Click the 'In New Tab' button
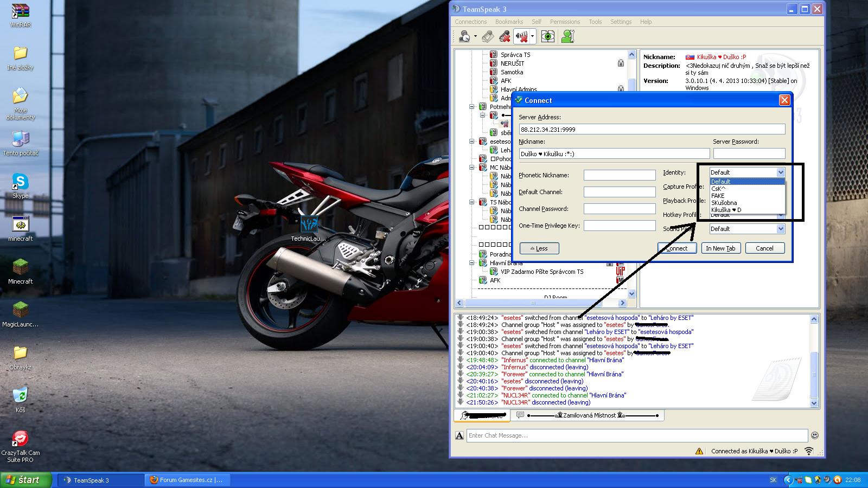The height and width of the screenshot is (488, 868). pyautogui.click(x=720, y=248)
